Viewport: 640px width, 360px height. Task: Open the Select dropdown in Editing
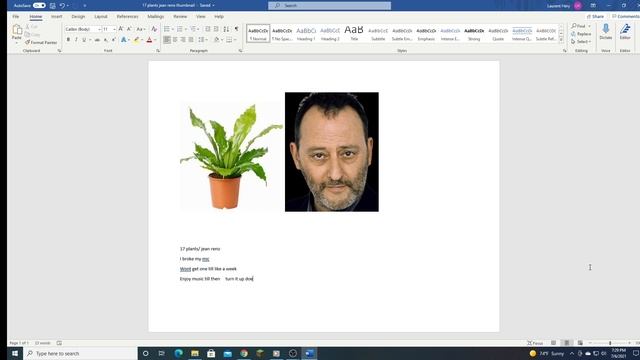tap(581, 42)
